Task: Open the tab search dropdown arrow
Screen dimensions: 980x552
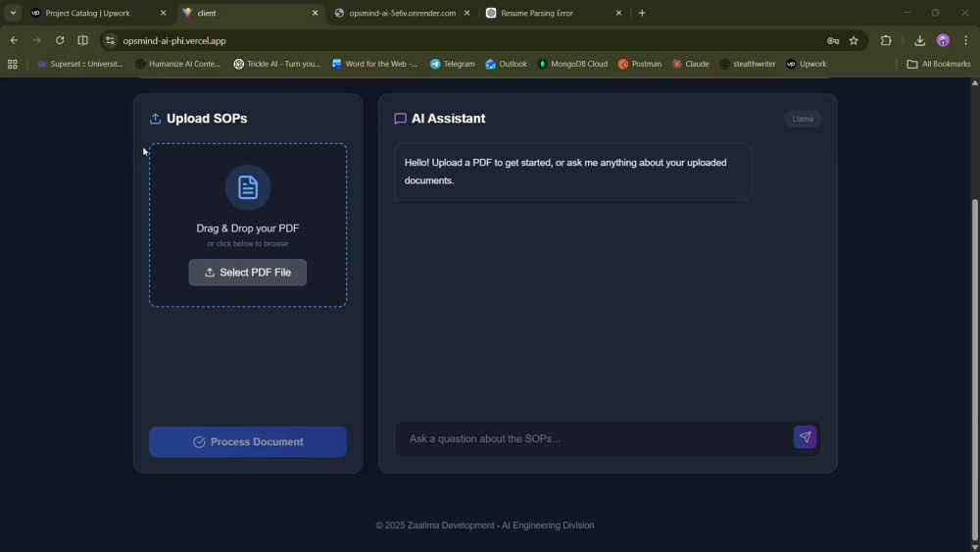Action: 13,13
